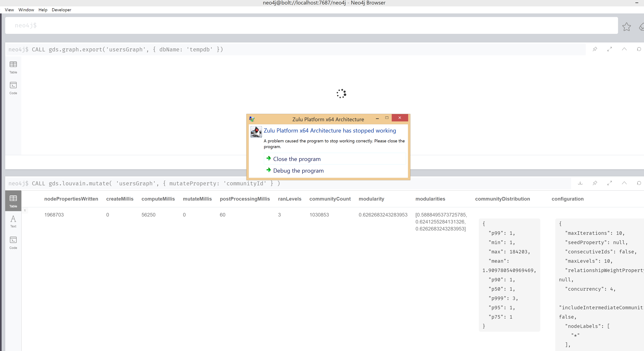Switch to Code view for the export frame
Viewport: 644px width, 351px height.
(x=13, y=88)
